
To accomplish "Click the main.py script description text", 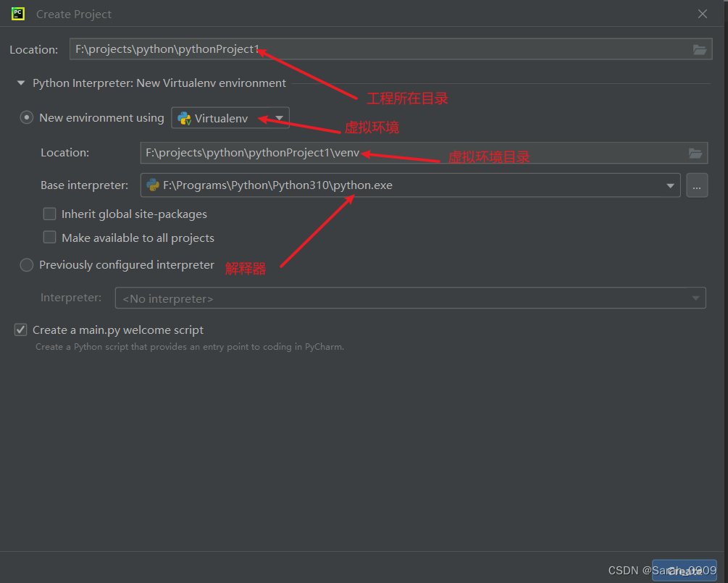I will tap(190, 347).
